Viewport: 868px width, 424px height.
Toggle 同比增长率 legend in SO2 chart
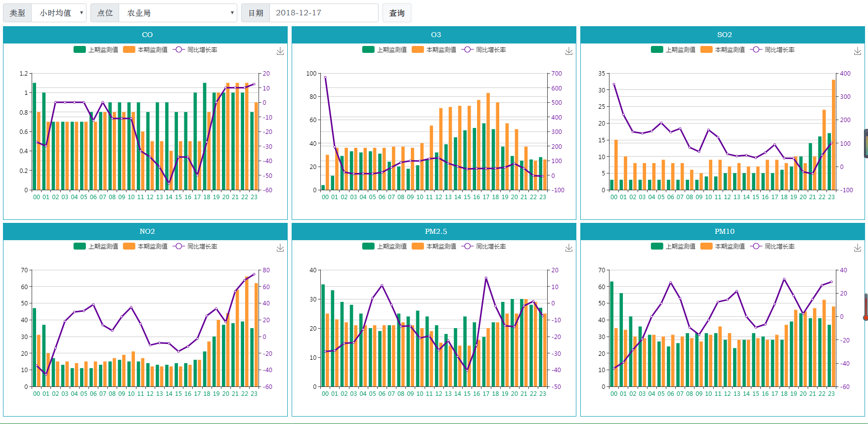[772, 49]
